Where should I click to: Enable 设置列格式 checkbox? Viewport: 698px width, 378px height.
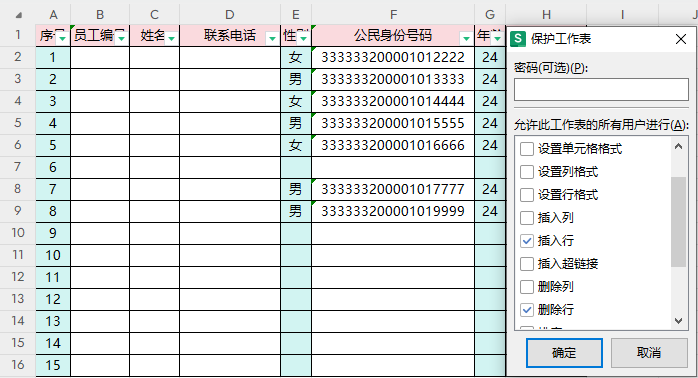pos(527,172)
